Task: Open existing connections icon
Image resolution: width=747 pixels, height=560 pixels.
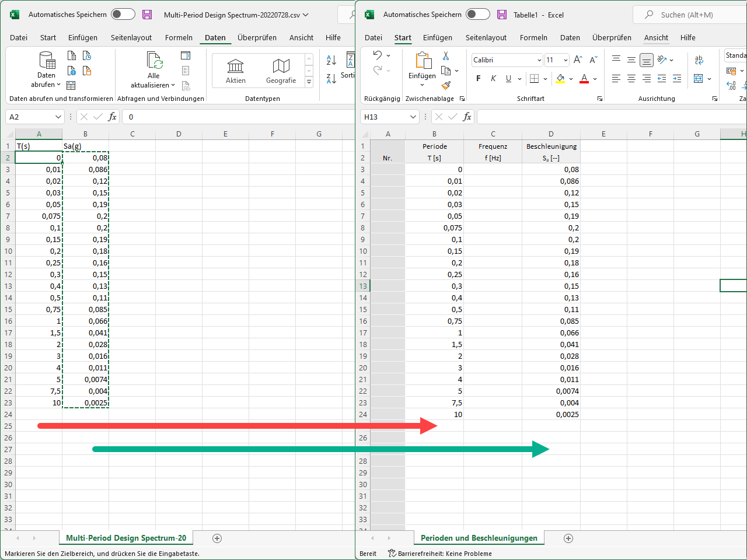Action: 87,71
